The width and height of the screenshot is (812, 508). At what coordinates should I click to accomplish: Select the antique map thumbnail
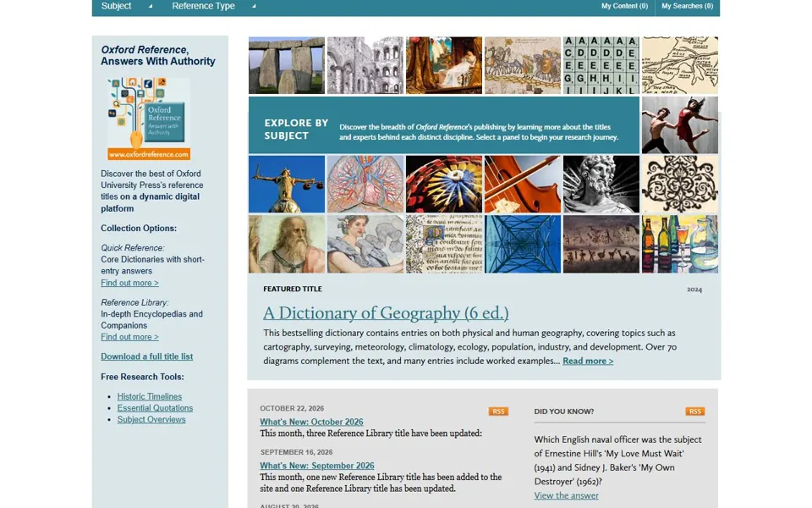(680, 65)
